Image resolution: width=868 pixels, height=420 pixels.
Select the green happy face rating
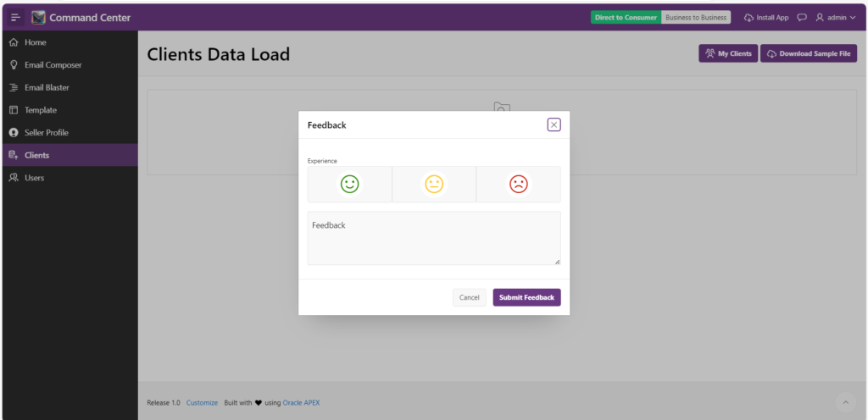point(349,184)
